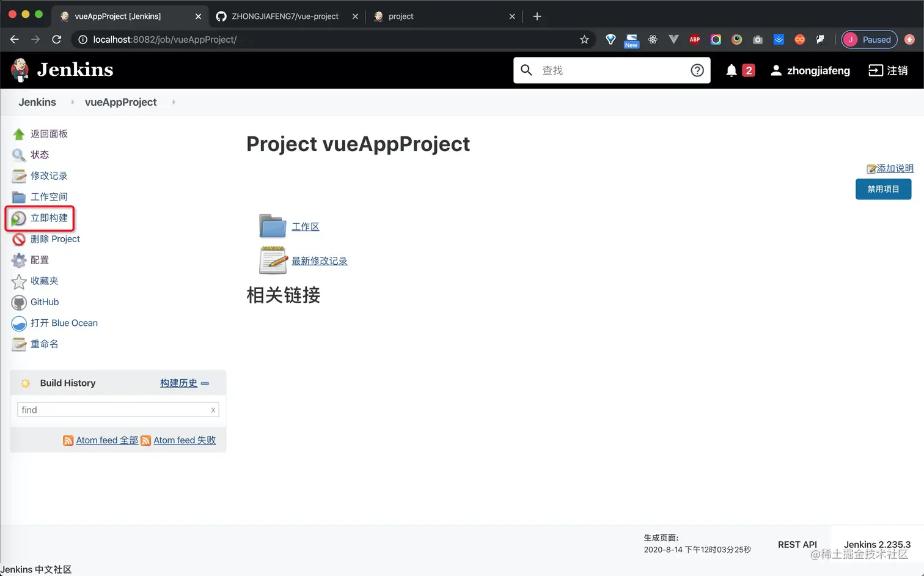The height and width of the screenshot is (576, 924).
Task: Click the browser back arrow
Action: [15, 40]
